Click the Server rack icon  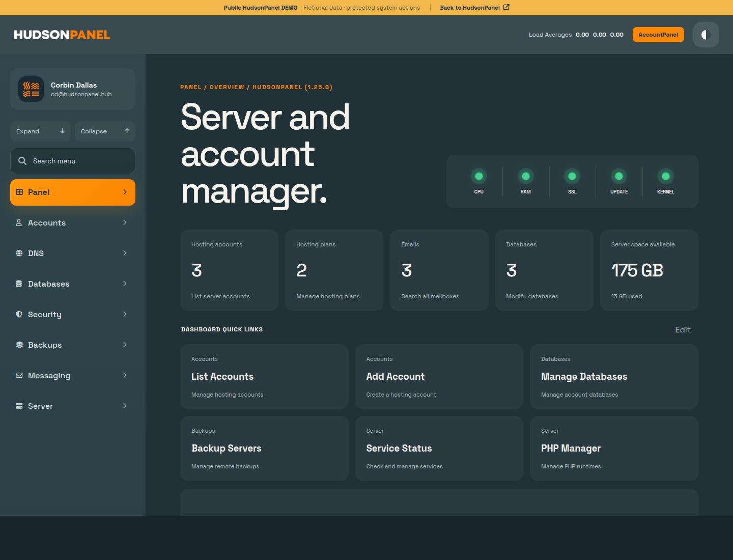tap(19, 406)
